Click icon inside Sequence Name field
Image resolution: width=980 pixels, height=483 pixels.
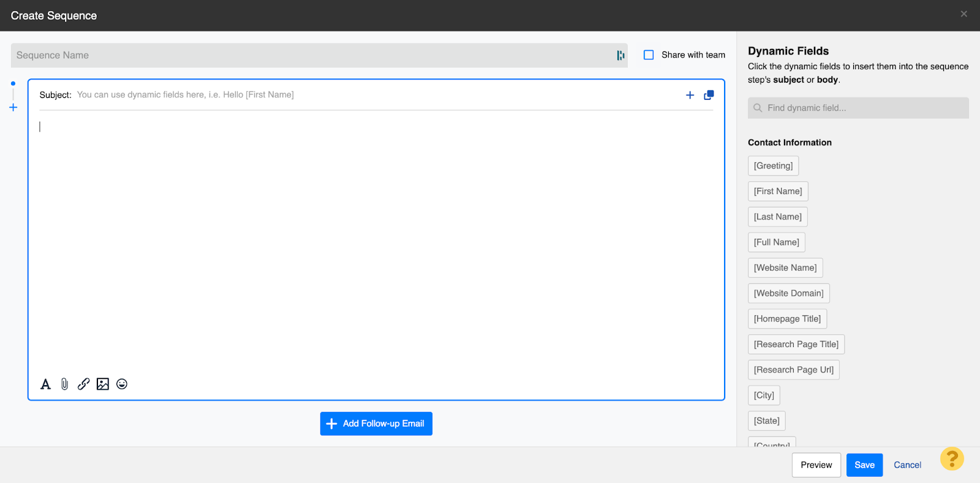click(x=620, y=56)
